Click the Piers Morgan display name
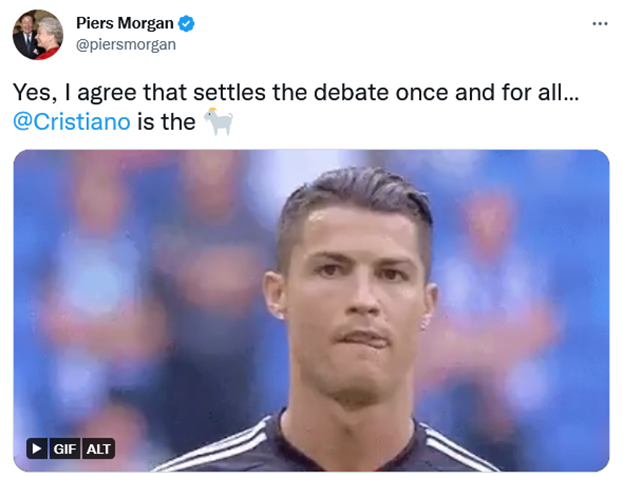Screen dimensions: 623x477 (x=125, y=23)
